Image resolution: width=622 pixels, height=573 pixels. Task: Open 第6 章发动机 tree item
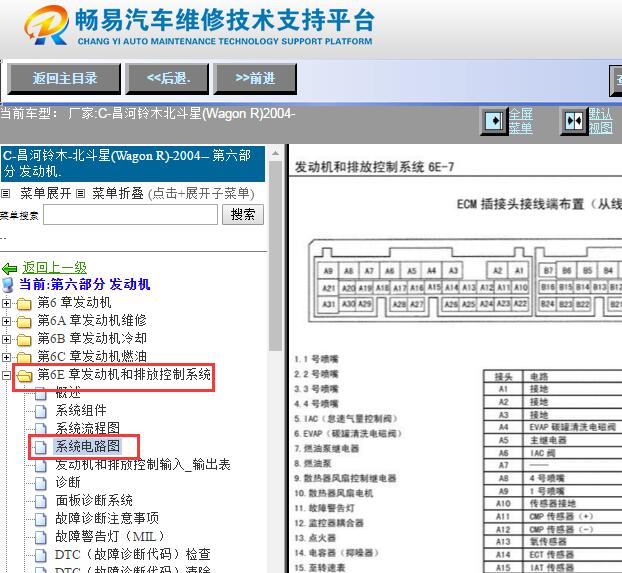[74, 303]
